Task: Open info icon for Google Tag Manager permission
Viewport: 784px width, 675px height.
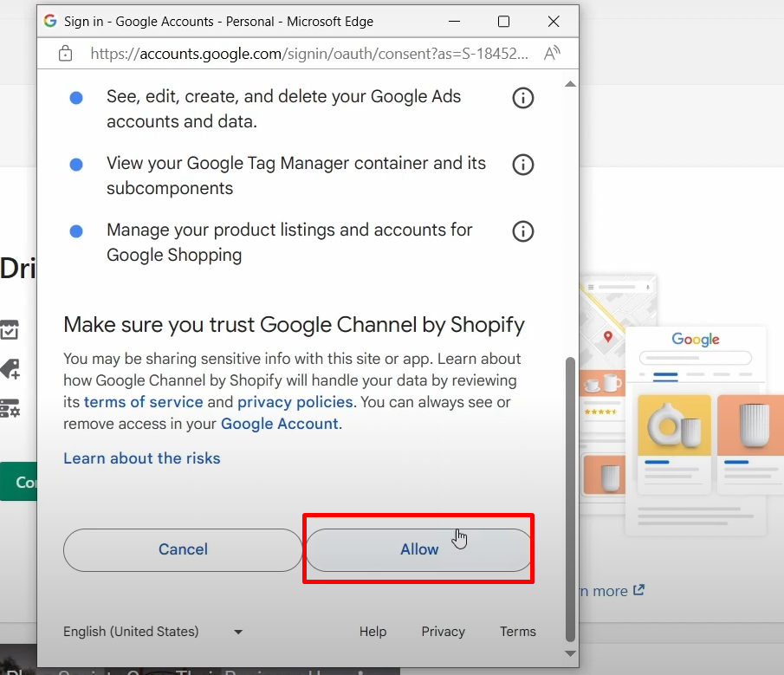Action: click(x=522, y=165)
